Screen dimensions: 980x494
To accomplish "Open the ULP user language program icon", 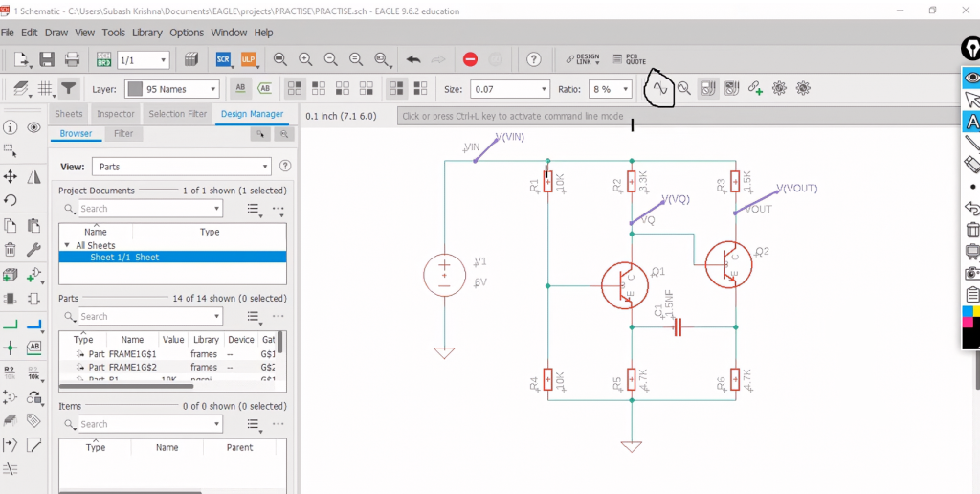I will coord(249,59).
